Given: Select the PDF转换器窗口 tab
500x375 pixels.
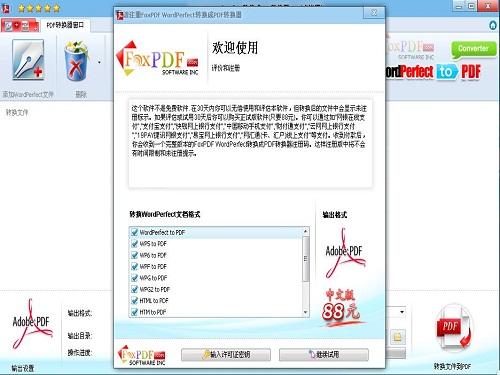Looking at the screenshot, I should [65, 25].
